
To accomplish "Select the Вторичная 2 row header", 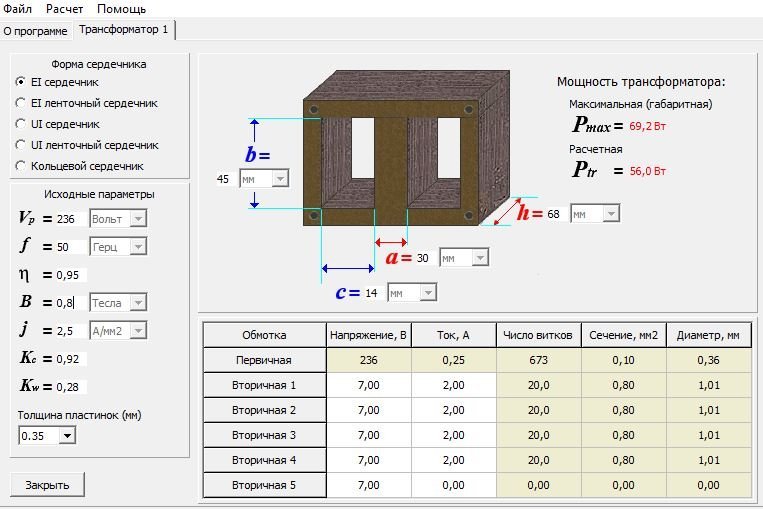I will click(x=264, y=410).
